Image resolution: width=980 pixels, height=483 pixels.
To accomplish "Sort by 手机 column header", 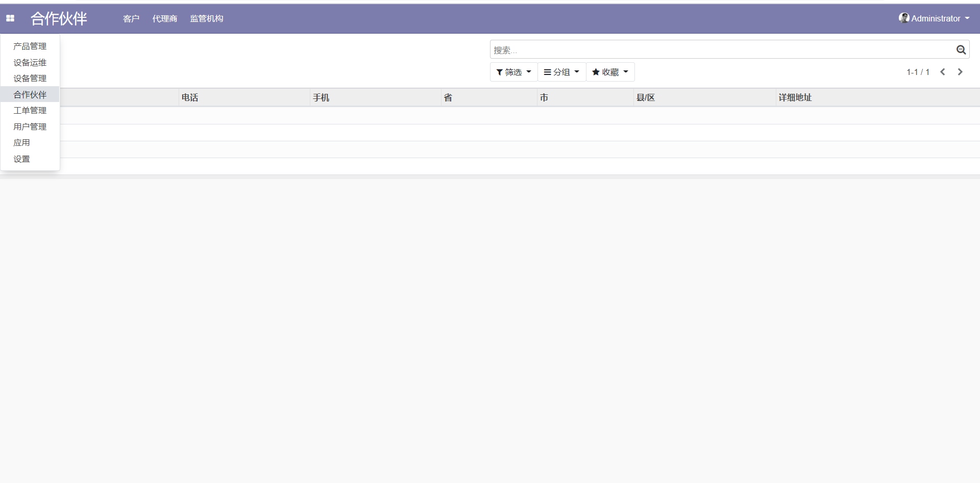I will point(376,97).
